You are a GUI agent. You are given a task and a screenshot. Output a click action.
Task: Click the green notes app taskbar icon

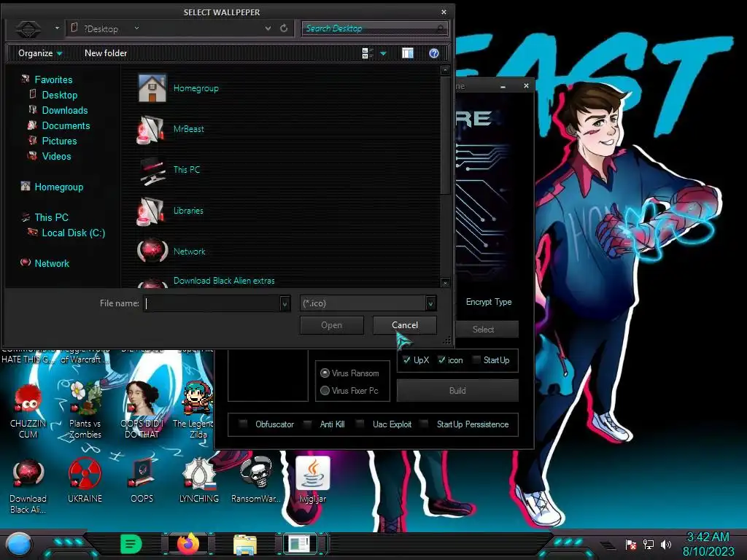tap(131, 544)
